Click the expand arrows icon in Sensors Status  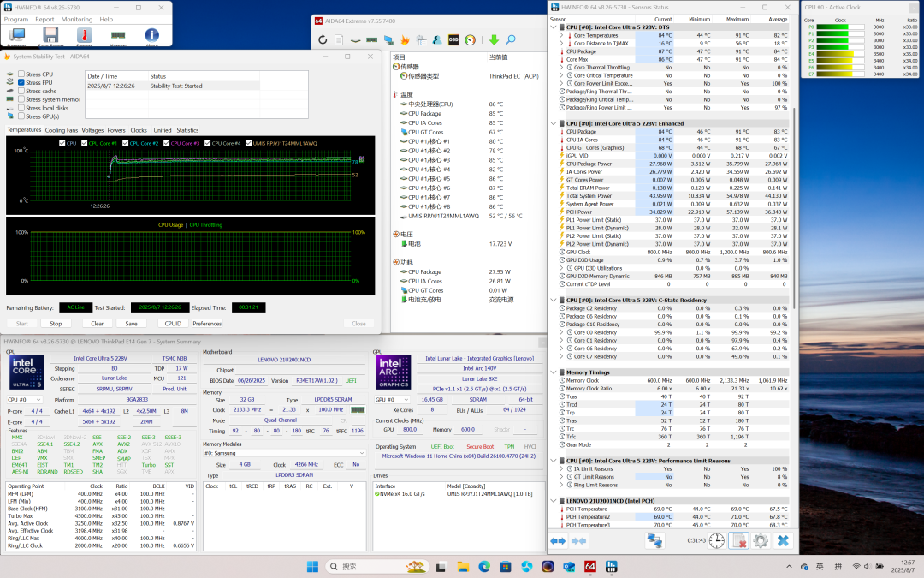click(558, 541)
